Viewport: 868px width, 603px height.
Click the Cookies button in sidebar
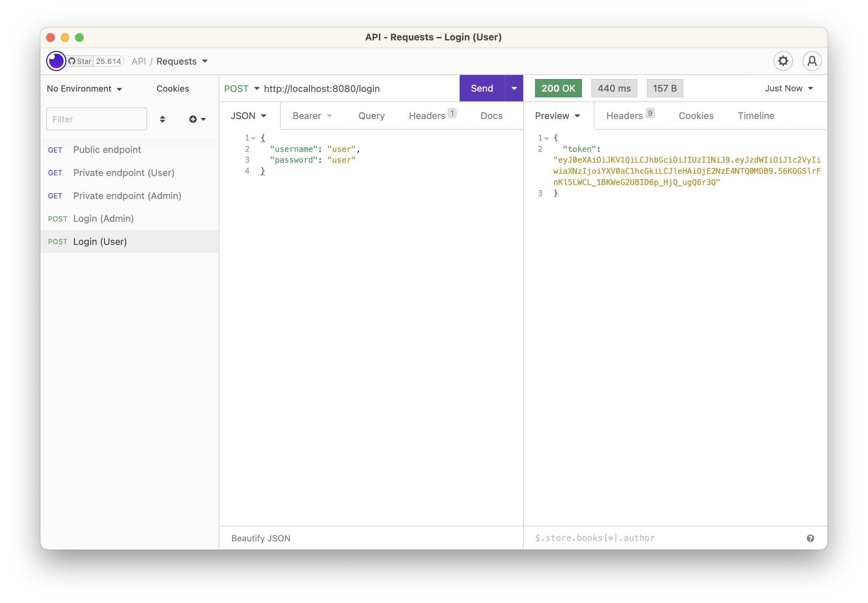click(173, 89)
